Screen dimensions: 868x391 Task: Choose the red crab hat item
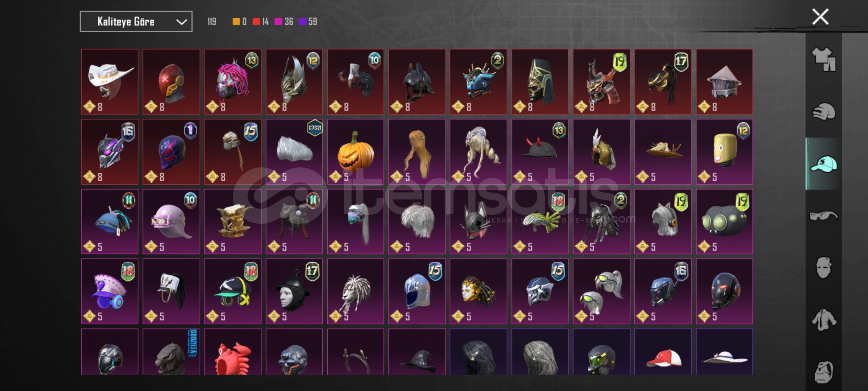[x=233, y=352]
